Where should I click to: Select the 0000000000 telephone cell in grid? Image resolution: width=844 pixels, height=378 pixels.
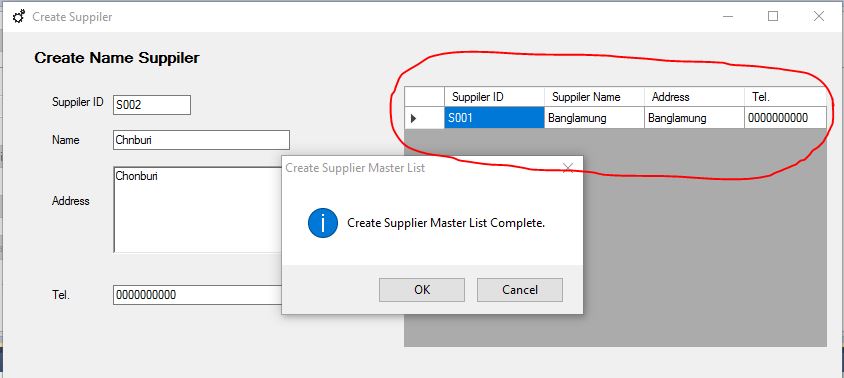[785, 118]
